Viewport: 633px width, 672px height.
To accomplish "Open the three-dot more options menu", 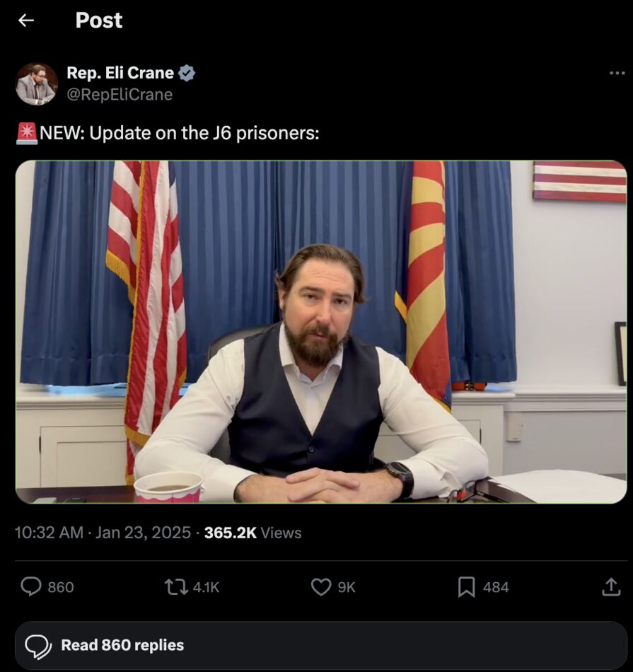I will click(617, 73).
